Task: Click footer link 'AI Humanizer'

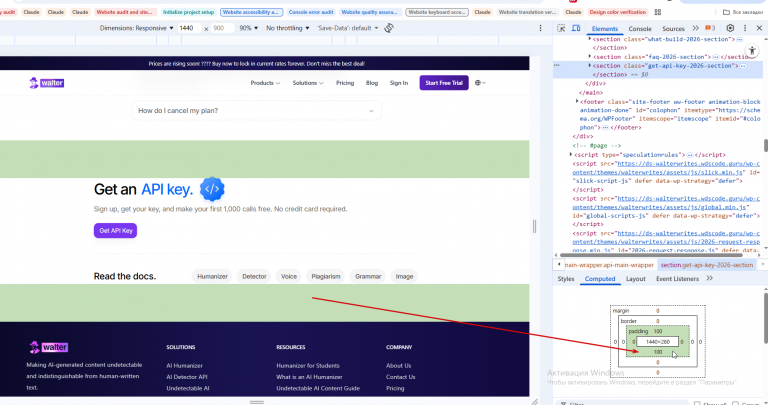Action: coord(184,365)
